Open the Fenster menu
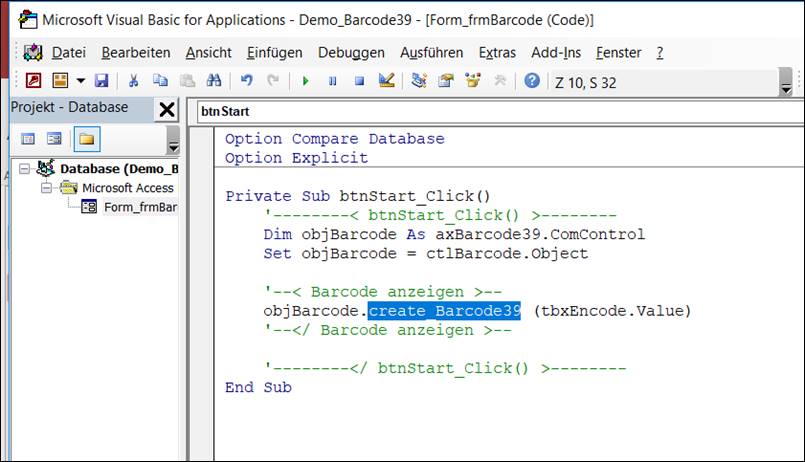The image size is (805, 462). coord(619,52)
